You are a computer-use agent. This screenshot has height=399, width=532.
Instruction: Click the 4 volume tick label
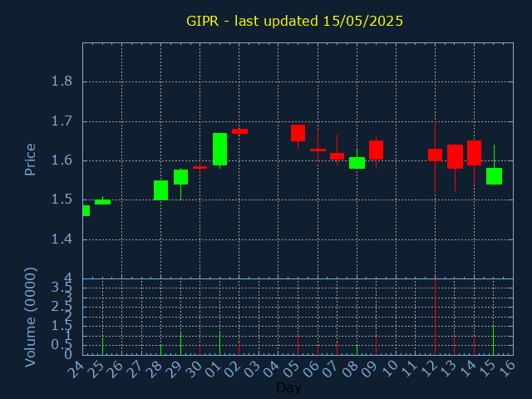point(68,279)
